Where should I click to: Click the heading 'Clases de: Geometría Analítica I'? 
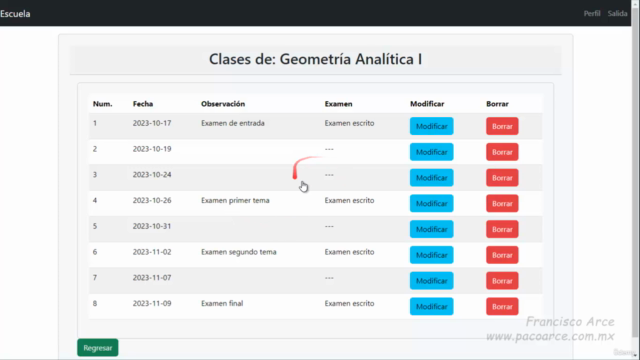[316, 59]
